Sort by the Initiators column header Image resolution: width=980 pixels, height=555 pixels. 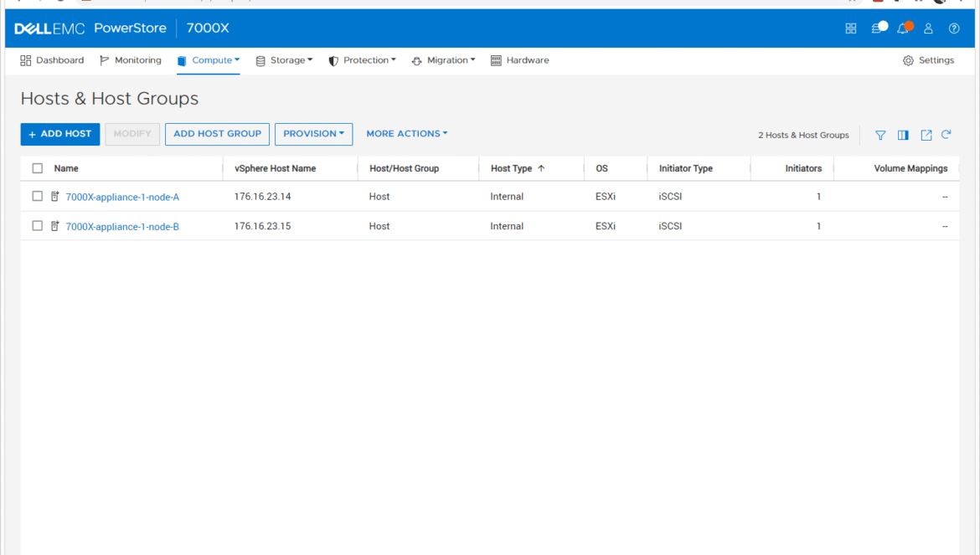(x=803, y=168)
